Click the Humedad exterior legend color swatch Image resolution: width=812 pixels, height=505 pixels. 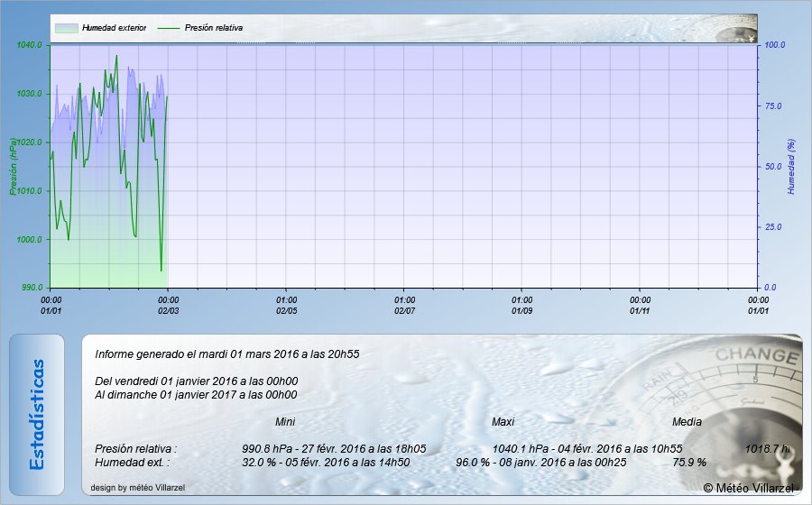tap(66, 28)
